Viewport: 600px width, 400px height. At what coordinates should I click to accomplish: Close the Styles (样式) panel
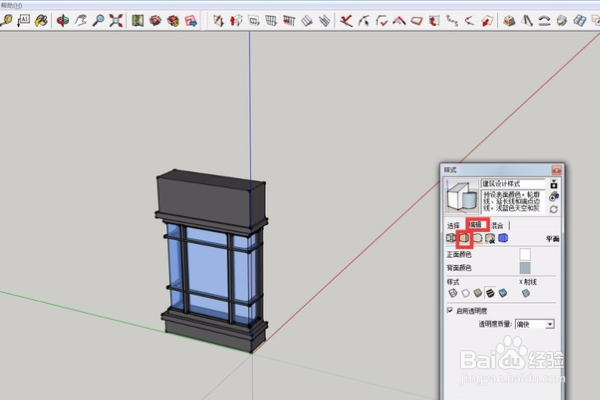tap(556, 170)
